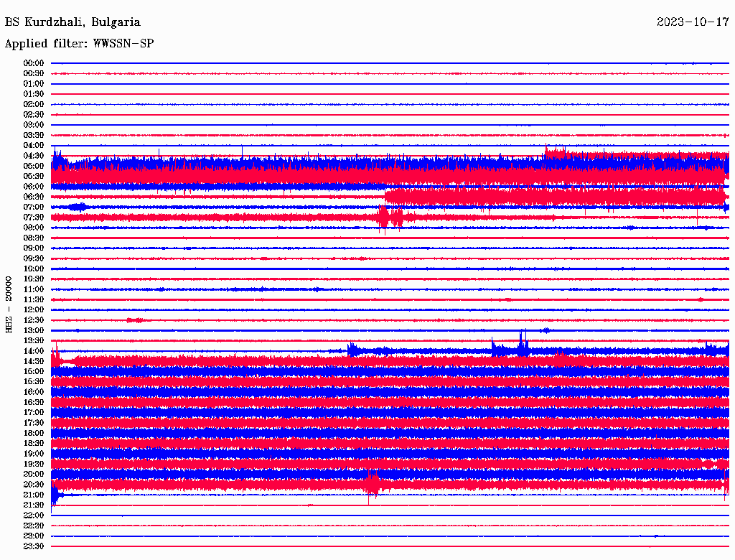Select the 00:00 time label
Viewport: 735px width, 560px height.
[x=33, y=63]
